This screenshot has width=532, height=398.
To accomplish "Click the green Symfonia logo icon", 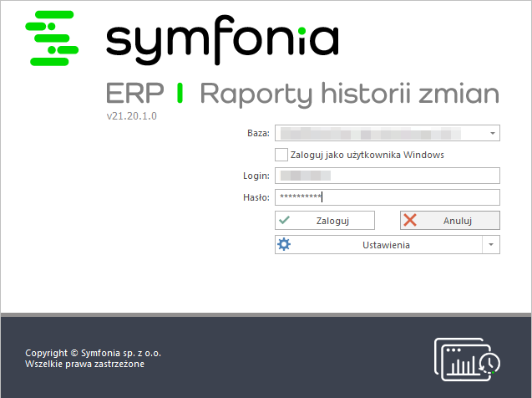I will [x=52, y=38].
